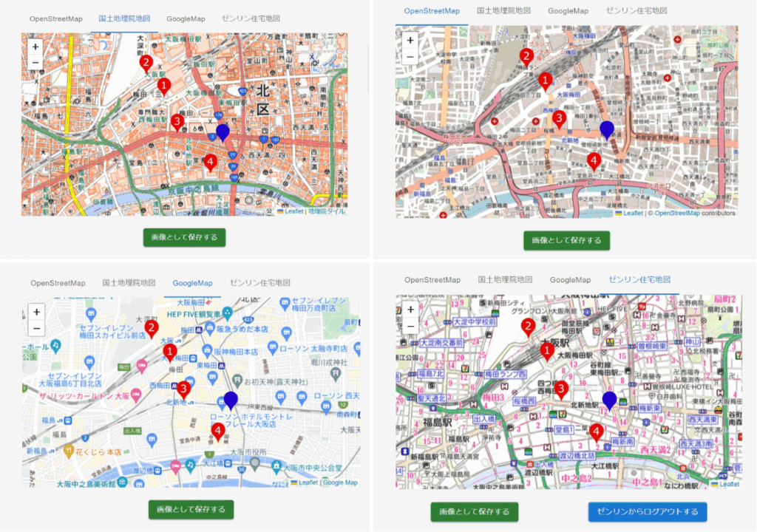Image resolution: width=757 pixels, height=532 pixels.
Task: Select OpenStreetMap tab in top-right panel
Action: 432,10
